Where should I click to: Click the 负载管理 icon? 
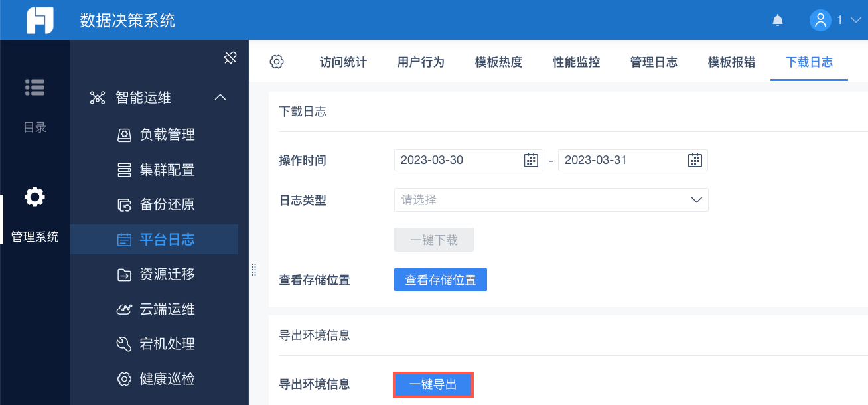pyautogui.click(x=124, y=135)
